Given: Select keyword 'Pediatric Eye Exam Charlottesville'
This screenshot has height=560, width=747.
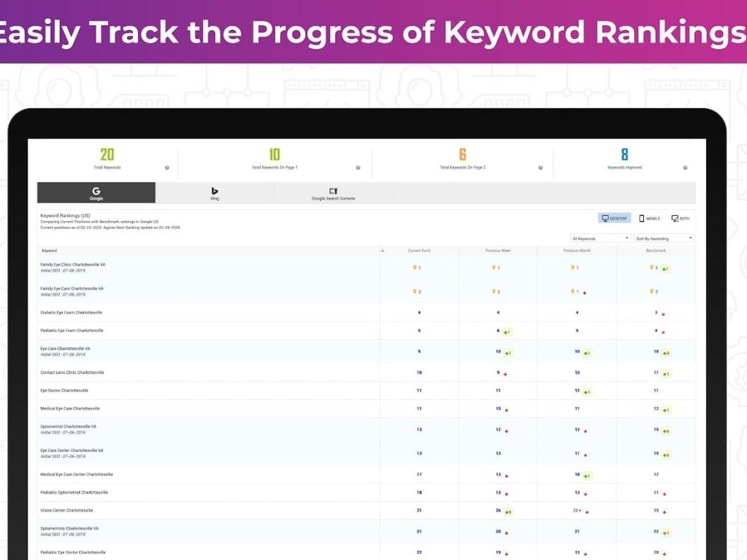Looking at the screenshot, I should [x=72, y=330].
